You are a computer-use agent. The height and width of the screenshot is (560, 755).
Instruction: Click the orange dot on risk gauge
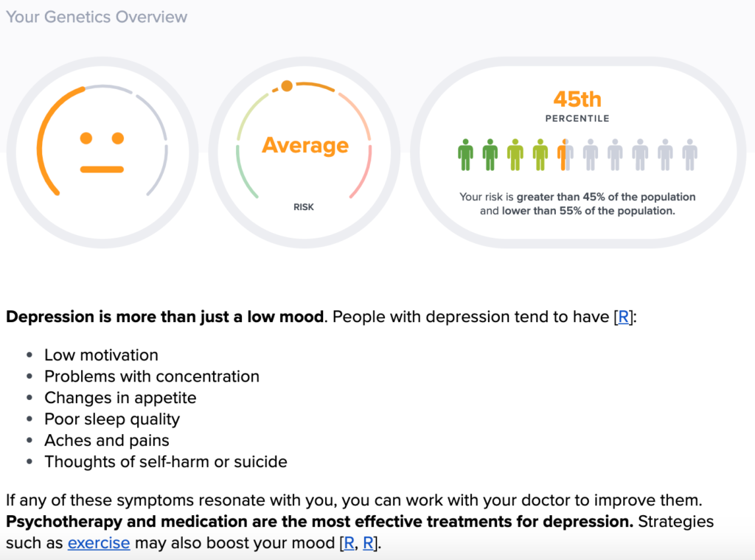287,86
